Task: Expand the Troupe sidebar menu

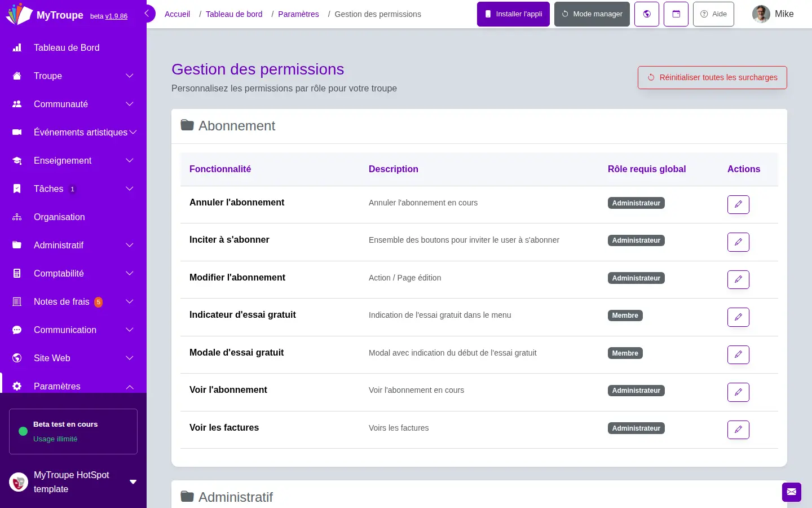Action: click(130, 76)
